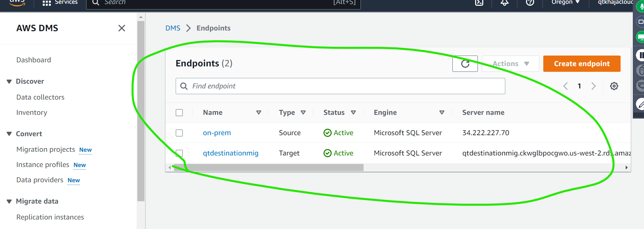644x229 pixels.
Task: Click the Active status icon for on-prem
Action: point(328,133)
